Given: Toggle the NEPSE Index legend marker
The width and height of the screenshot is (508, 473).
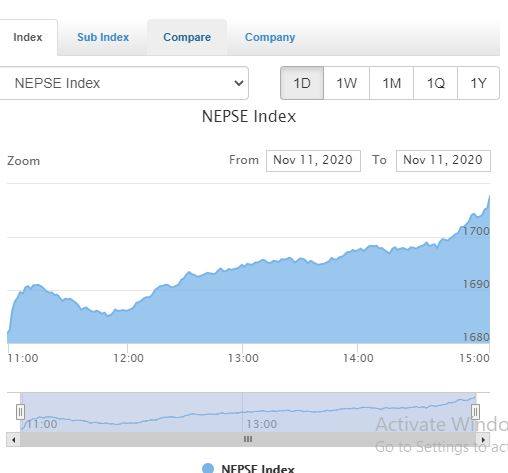Looking at the screenshot, I should click(x=208, y=468).
